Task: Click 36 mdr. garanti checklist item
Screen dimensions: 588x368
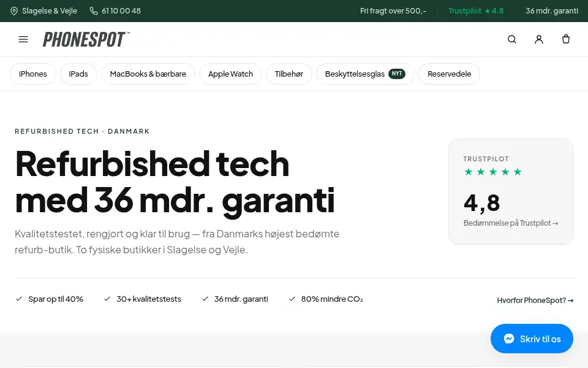Action: pyautogui.click(x=235, y=299)
